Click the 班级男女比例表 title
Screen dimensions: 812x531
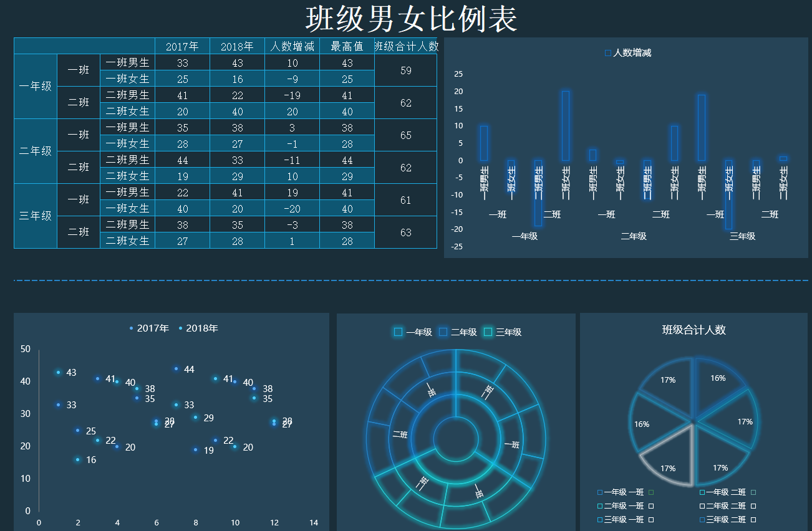(x=411, y=19)
